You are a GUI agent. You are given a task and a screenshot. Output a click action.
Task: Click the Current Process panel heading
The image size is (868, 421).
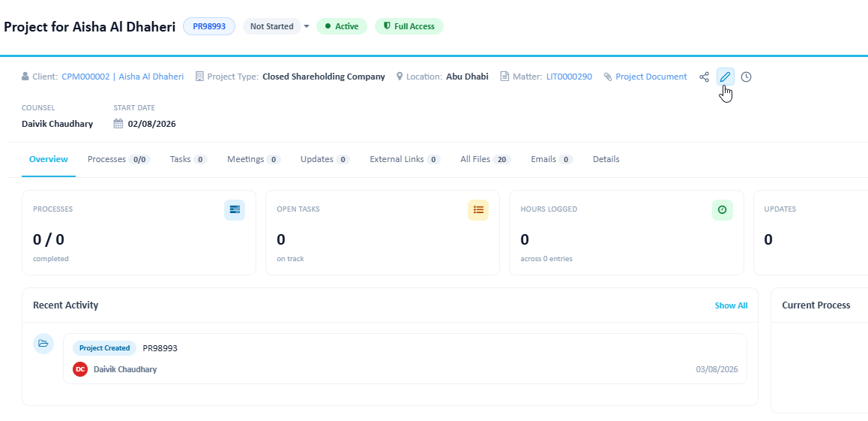pos(816,305)
